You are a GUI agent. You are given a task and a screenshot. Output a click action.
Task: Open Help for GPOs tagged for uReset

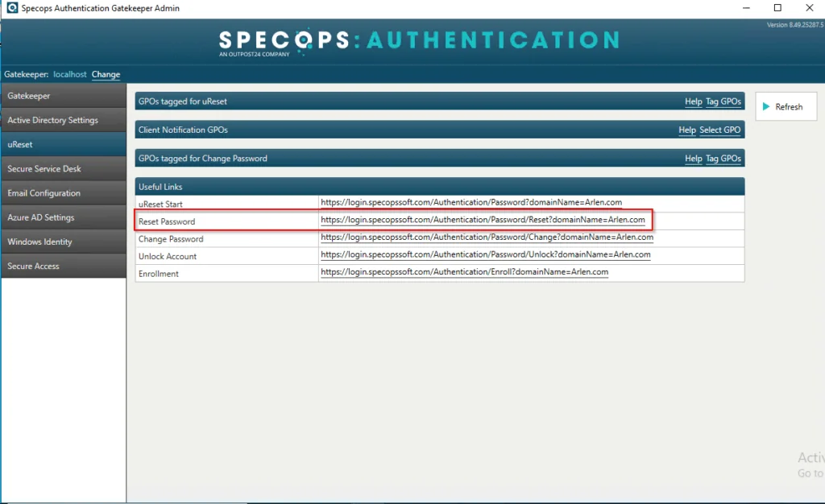[693, 101]
